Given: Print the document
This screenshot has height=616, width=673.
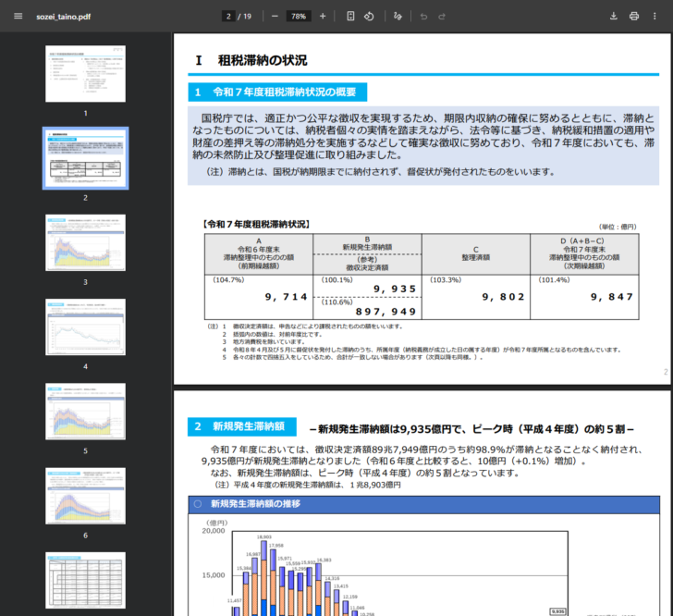Looking at the screenshot, I should tap(634, 17).
